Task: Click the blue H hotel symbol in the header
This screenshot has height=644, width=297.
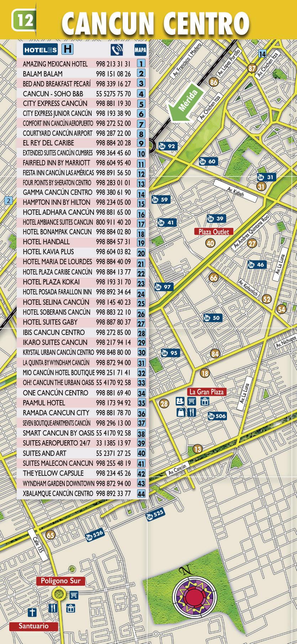Action: coord(68,49)
